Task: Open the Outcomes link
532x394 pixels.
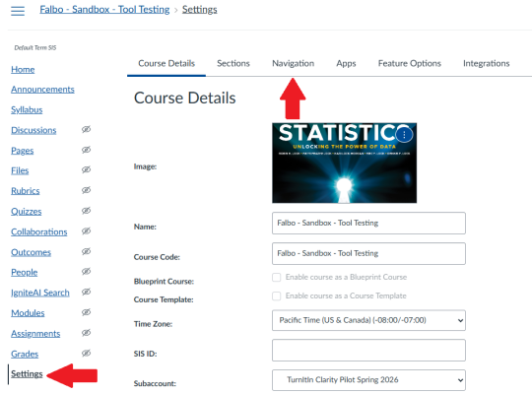Action: click(31, 252)
